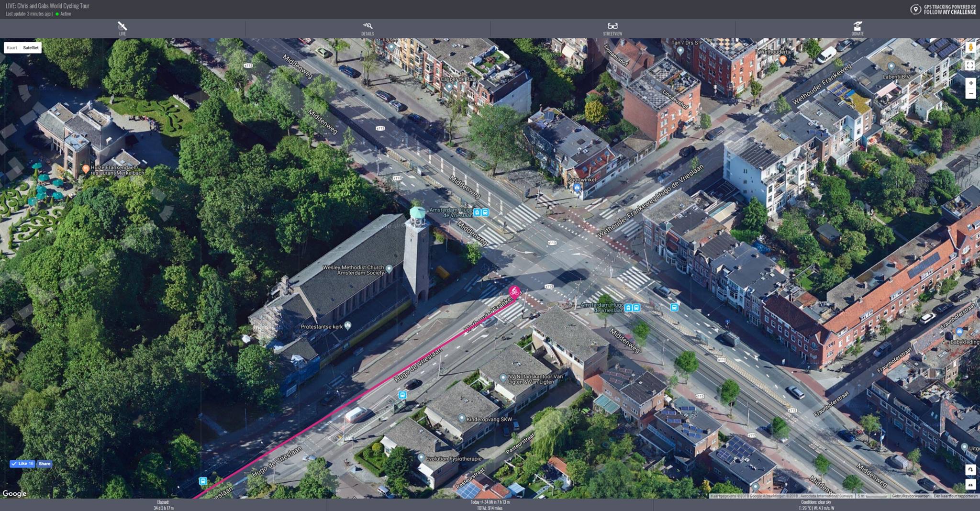
Task: Zoom out of the map
Action: (970, 94)
